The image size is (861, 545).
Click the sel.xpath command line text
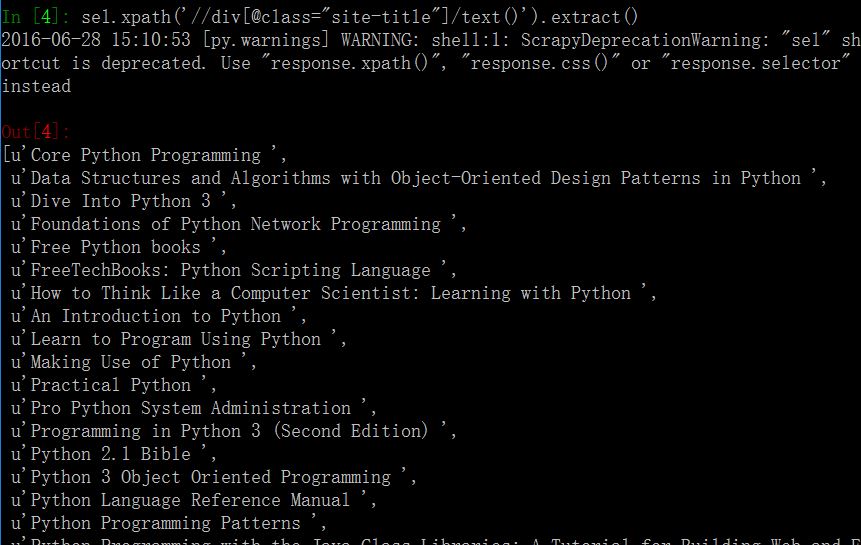(x=360, y=16)
